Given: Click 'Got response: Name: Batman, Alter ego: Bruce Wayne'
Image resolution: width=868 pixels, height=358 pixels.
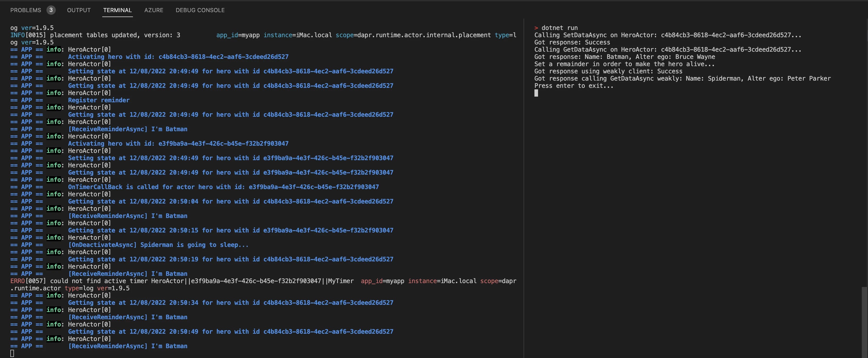Looking at the screenshot, I should [x=625, y=57].
